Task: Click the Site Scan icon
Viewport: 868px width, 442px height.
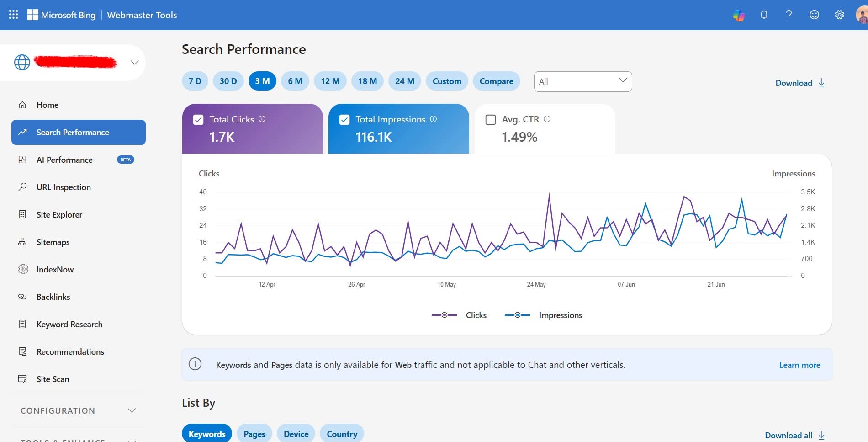Action: (22, 379)
